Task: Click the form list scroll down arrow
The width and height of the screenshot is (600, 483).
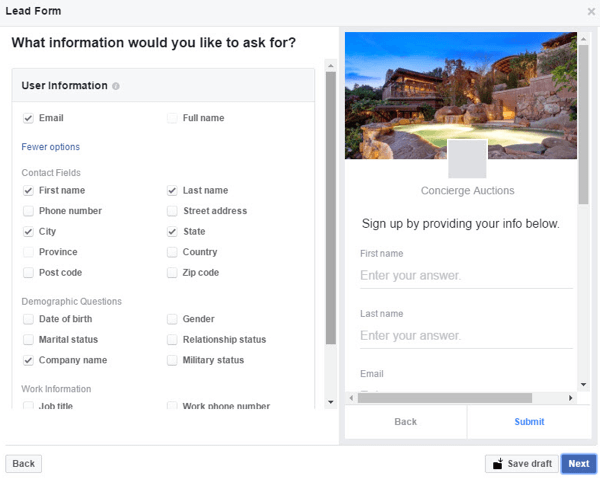Action: (x=331, y=402)
